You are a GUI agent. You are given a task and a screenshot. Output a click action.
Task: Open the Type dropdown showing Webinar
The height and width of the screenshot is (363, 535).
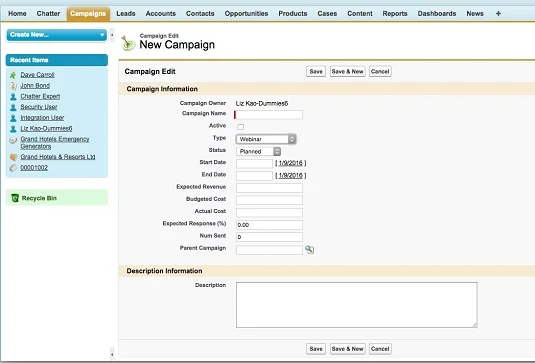(x=266, y=139)
